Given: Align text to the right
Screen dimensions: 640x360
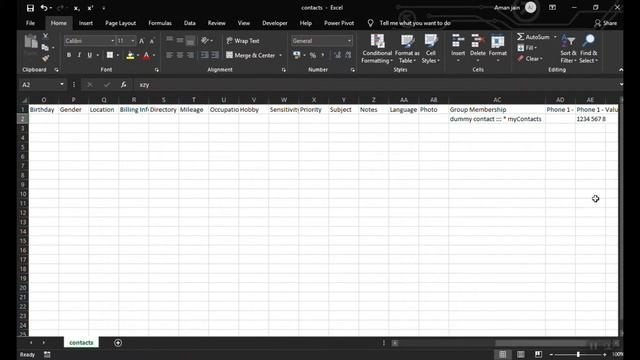Looking at the screenshot, I should click(x=190, y=55).
